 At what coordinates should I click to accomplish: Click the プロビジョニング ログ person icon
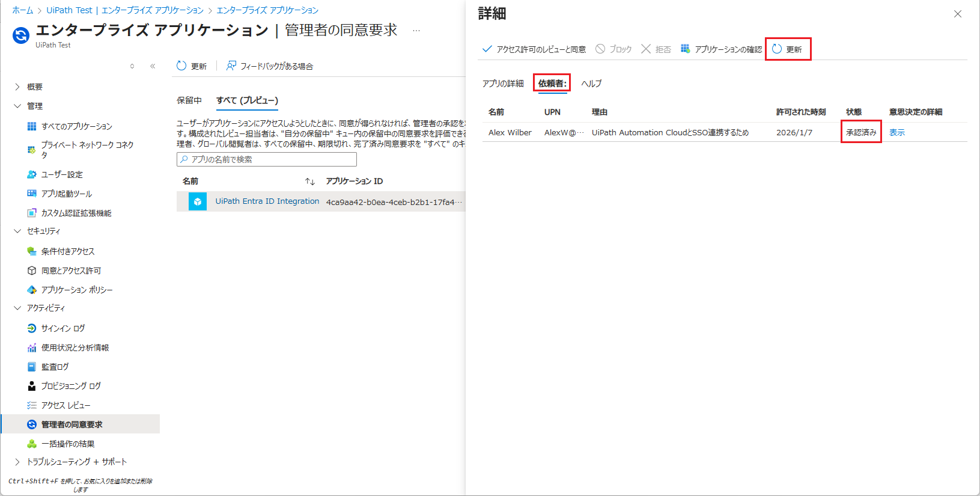point(32,386)
